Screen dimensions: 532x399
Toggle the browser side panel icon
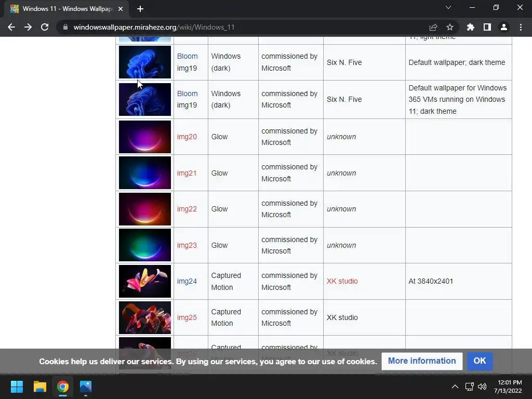coord(487,27)
